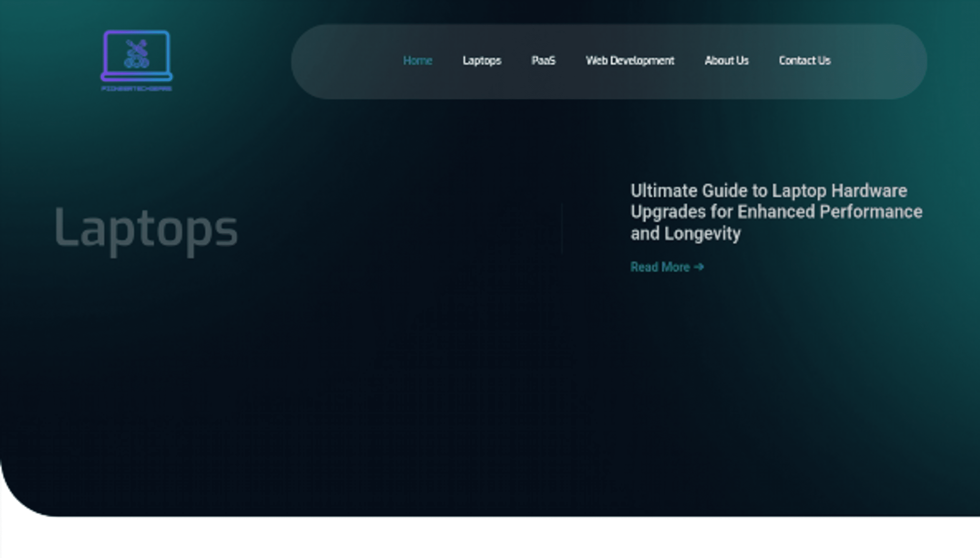Click empty space in rounded navigation pill
The image size is (980, 558).
click(345, 61)
